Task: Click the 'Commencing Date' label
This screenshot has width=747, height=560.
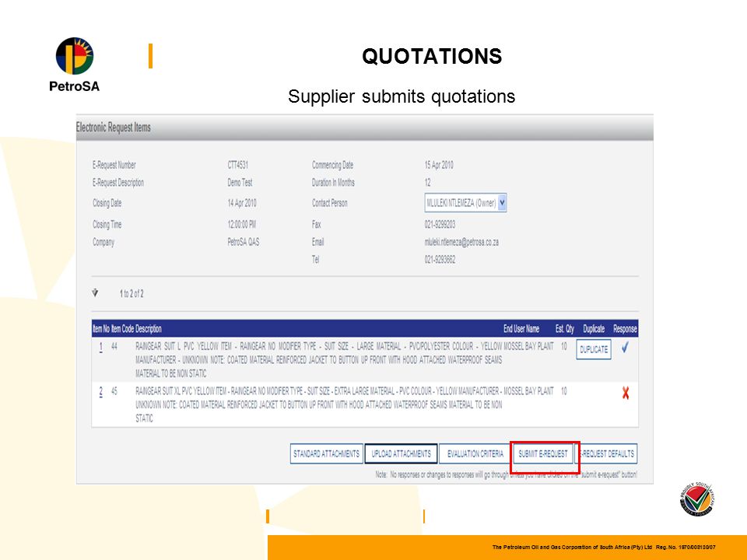Action: coord(332,165)
